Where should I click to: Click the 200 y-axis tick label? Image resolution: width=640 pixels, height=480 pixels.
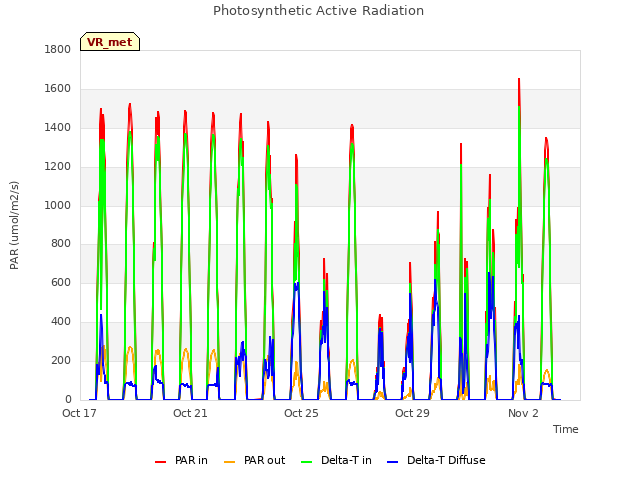click(x=61, y=361)
